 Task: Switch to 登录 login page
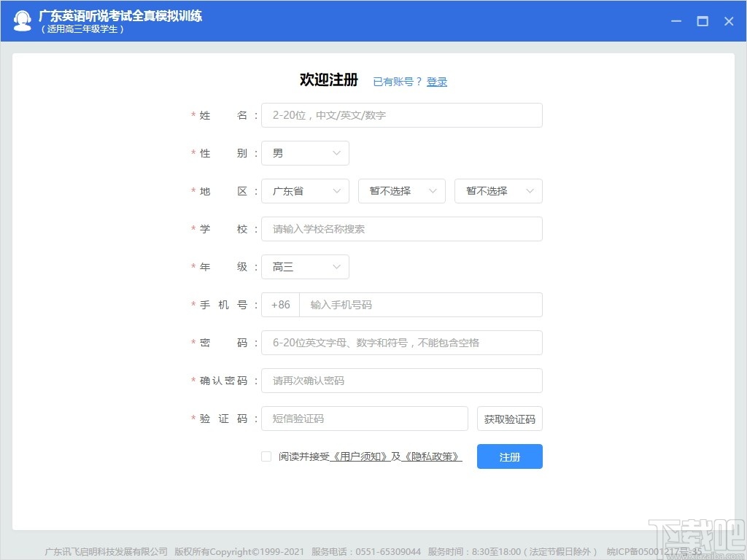point(437,82)
